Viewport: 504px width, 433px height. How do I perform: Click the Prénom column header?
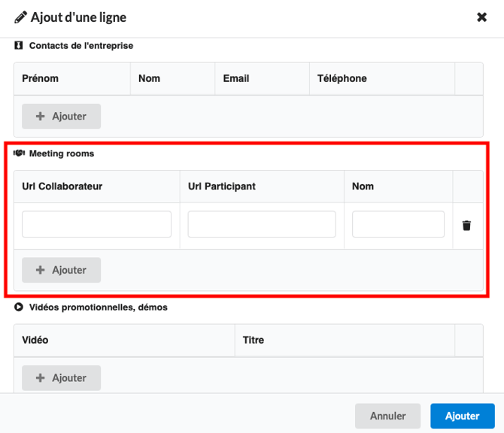tap(41, 78)
